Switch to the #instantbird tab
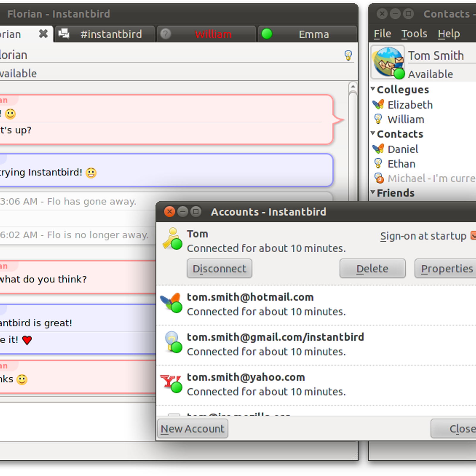Viewport: 476px width, 476px height. point(105,34)
